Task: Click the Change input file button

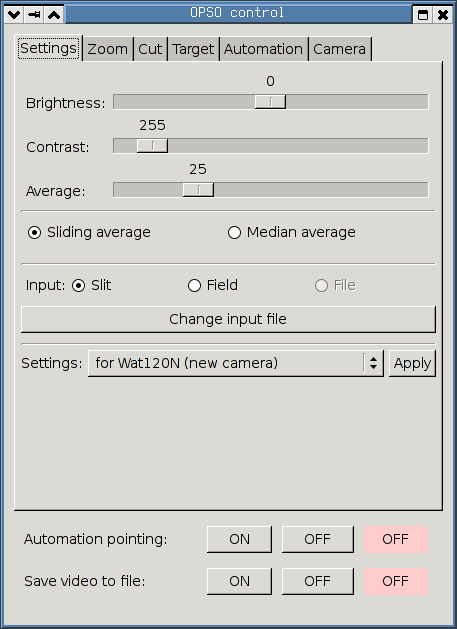Action: tap(228, 319)
